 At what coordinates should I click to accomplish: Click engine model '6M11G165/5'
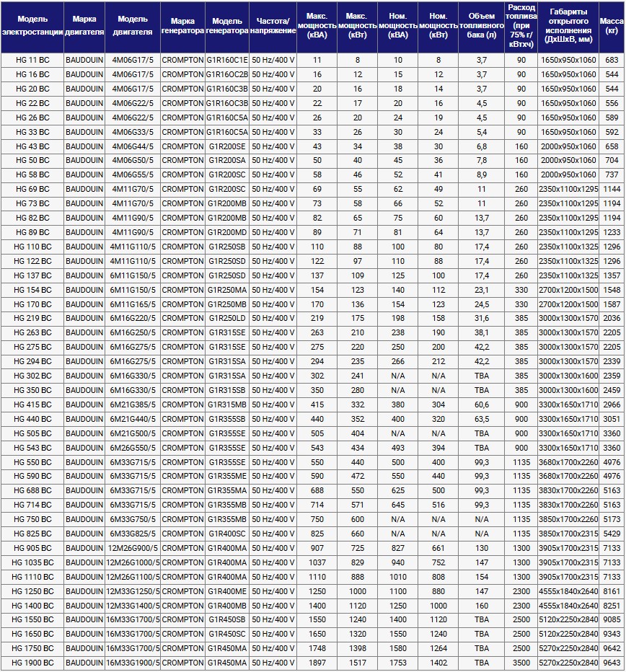click(133, 304)
